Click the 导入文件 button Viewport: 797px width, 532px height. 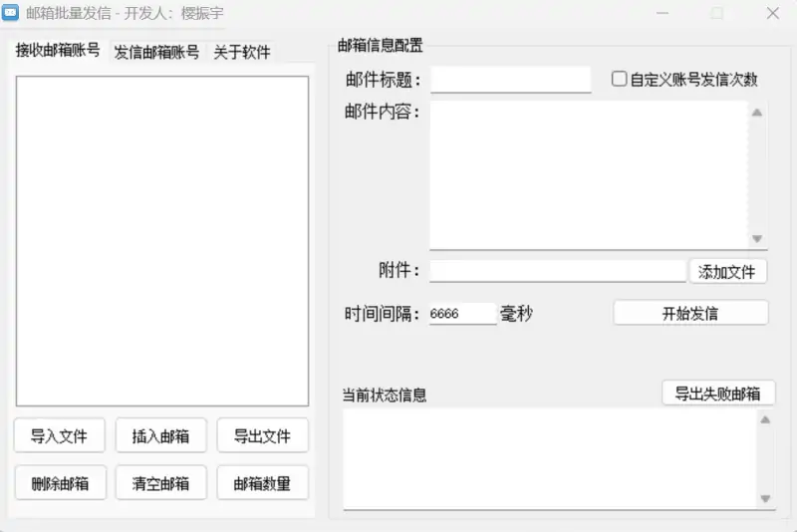click(59, 435)
